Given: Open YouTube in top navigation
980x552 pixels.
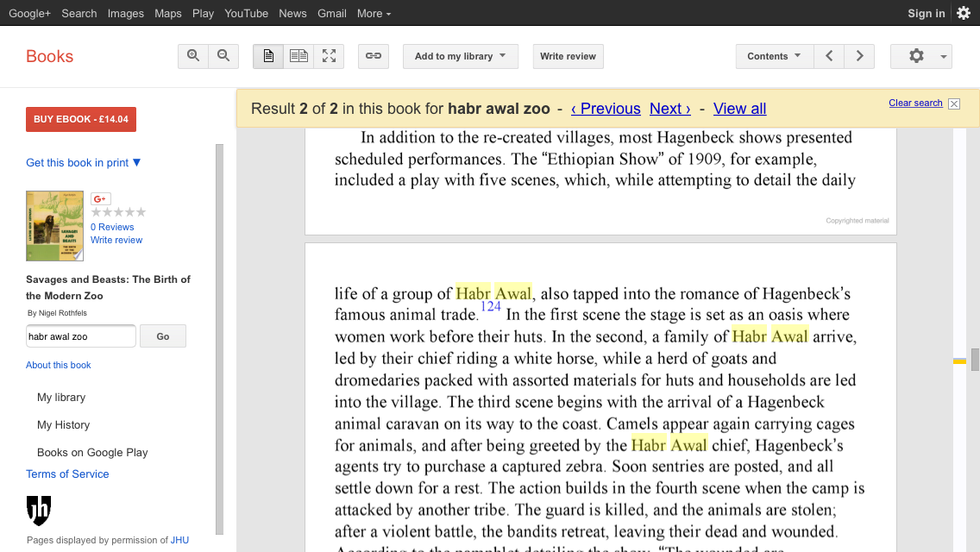Looking at the screenshot, I should 246,13.
